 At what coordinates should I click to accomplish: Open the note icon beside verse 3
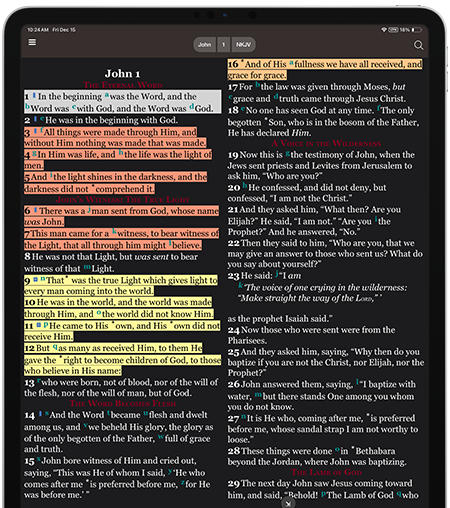click(x=35, y=131)
